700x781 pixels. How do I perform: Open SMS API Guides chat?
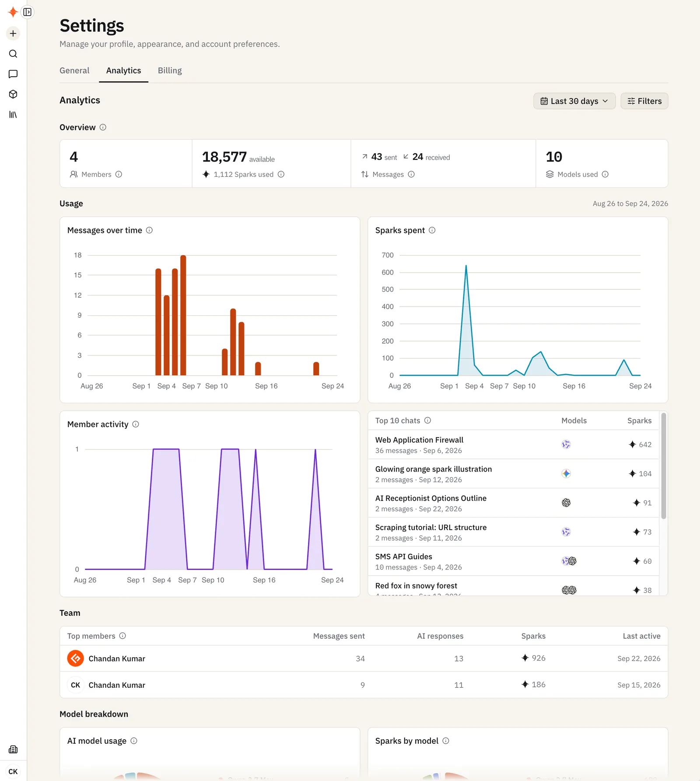[x=513, y=561]
